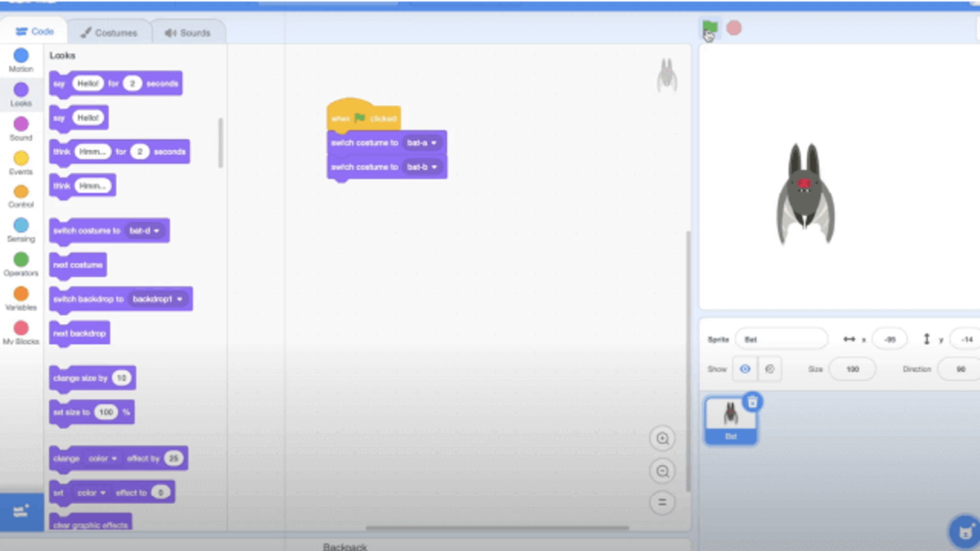Open the Add Extension button

coord(22,512)
